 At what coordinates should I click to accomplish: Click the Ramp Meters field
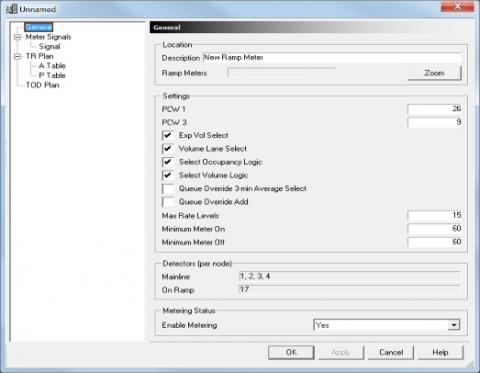[282, 73]
